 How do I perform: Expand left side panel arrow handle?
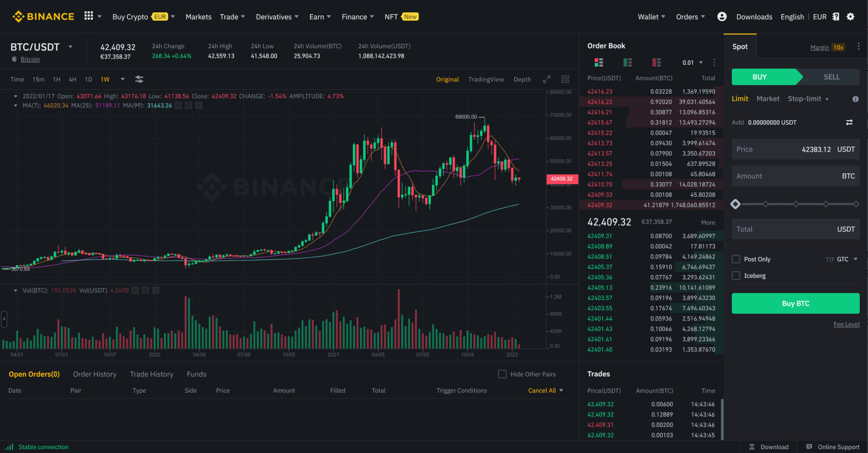point(4,319)
